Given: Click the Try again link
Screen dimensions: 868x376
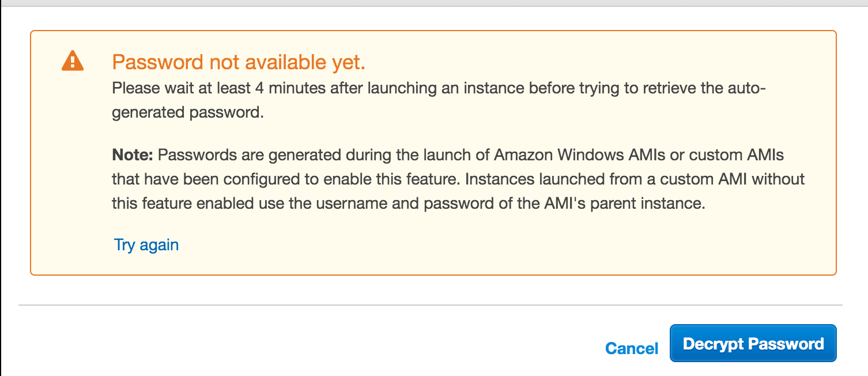Looking at the screenshot, I should [x=146, y=245].
